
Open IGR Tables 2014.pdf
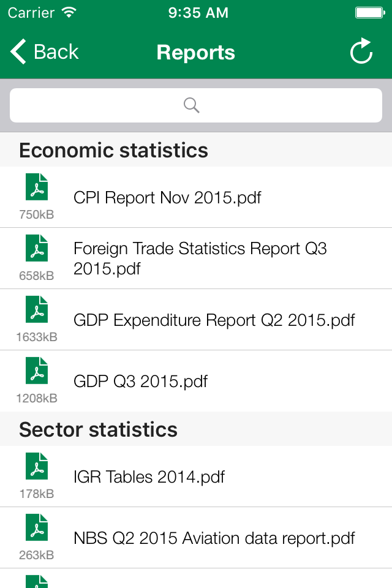tap(149, 477)
